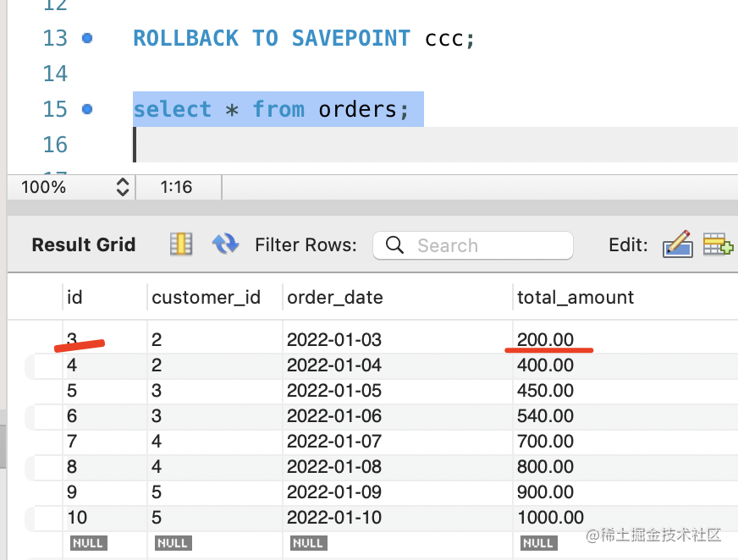Select the Result Grid label
The width and height of the screenshot is (738, 560).
pyautogui.click(x=83, y=245)
